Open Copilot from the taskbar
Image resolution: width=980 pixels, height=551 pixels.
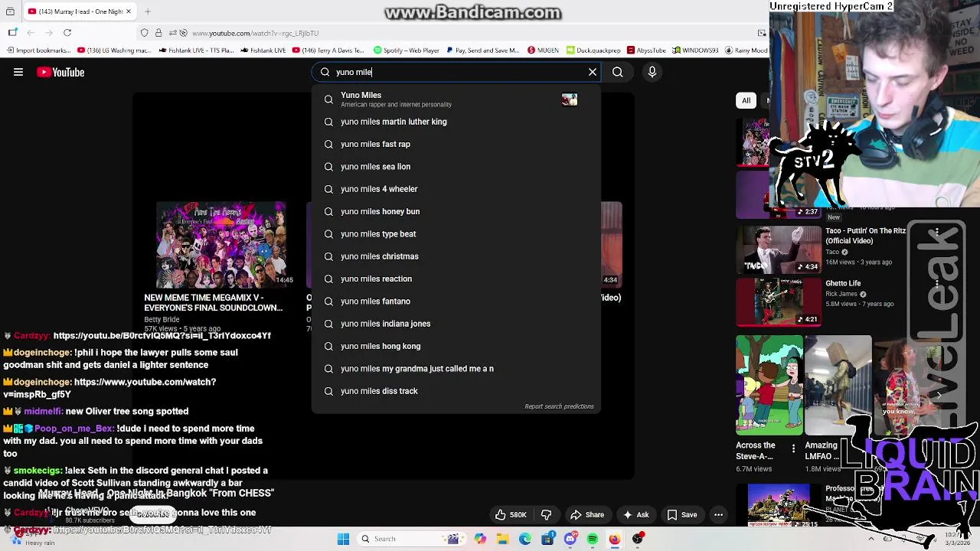[x=480, y=539]
